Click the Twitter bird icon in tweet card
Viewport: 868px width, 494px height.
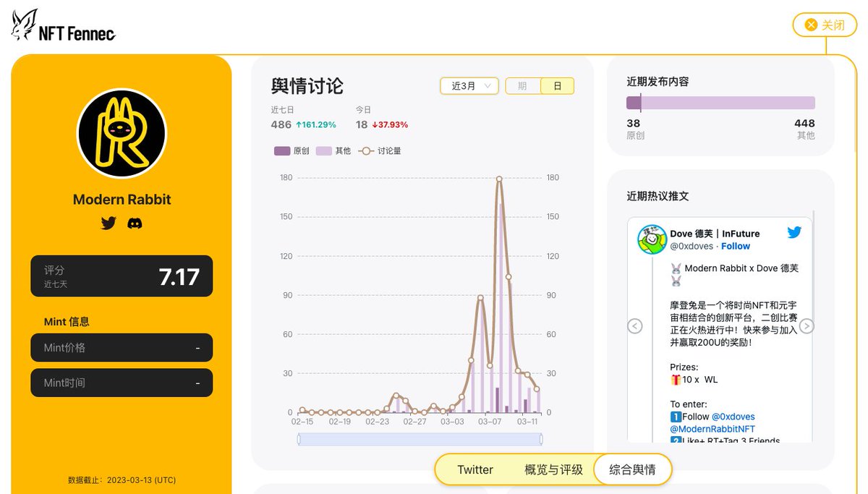click(794, 232)
